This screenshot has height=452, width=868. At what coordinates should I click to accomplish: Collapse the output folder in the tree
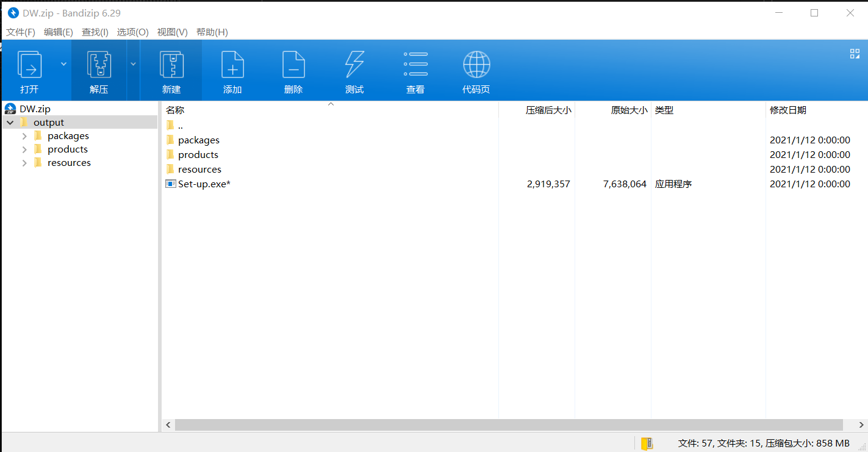click(10, 123)
